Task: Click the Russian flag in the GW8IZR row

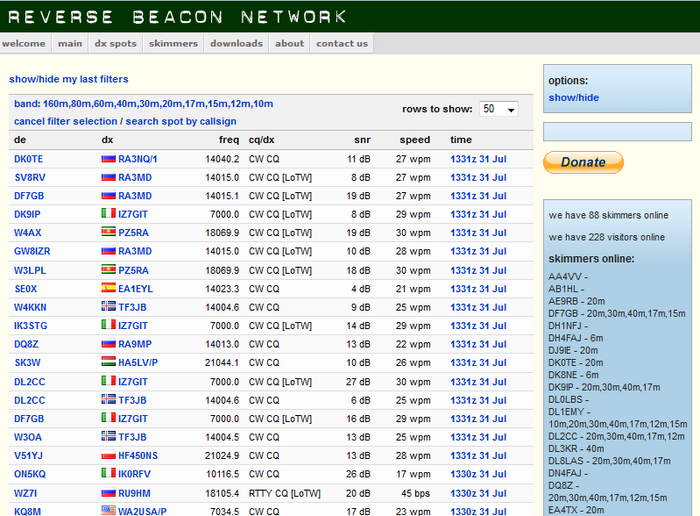Action: click(x=108, y=251)
